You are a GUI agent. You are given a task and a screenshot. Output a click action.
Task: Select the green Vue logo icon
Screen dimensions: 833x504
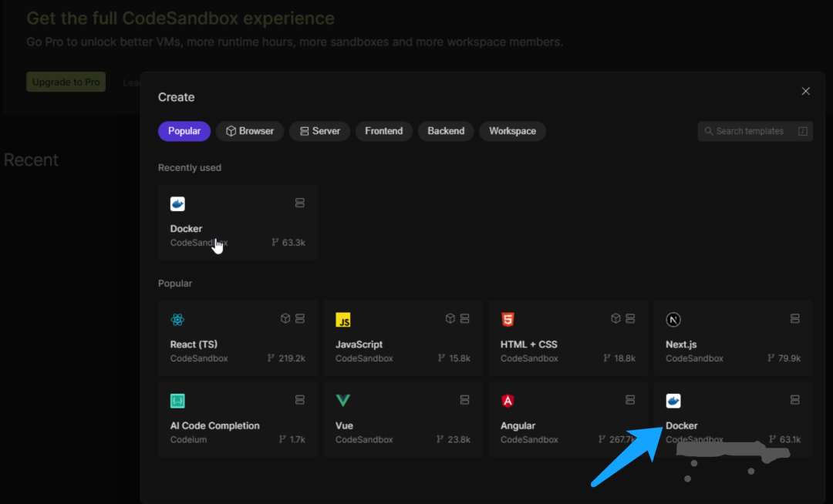point(342,400)
